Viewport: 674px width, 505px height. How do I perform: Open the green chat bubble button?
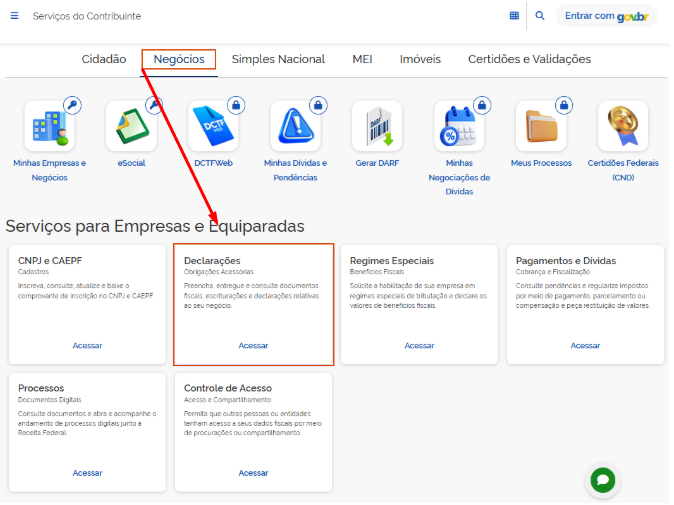pyautogui.click(x=602, y=480)
